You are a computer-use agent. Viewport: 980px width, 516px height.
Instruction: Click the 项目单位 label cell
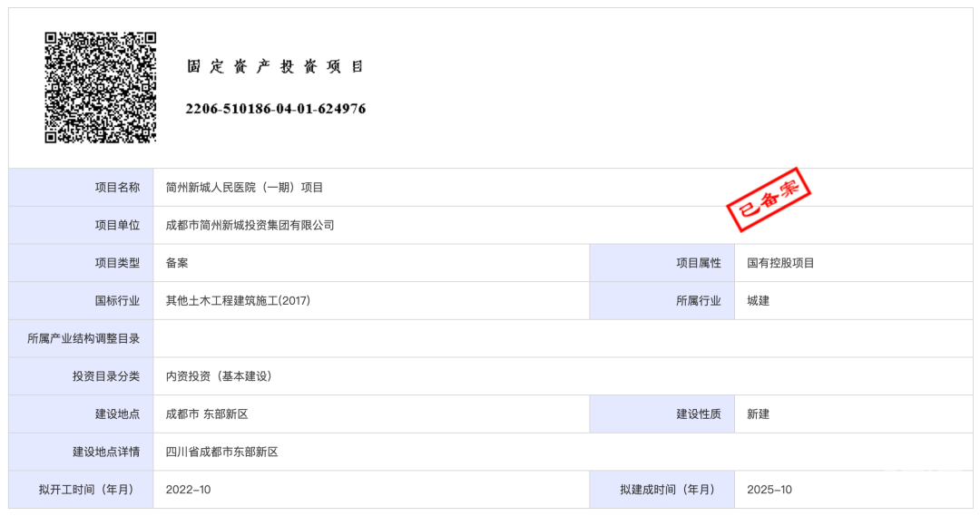click(118, 225)
